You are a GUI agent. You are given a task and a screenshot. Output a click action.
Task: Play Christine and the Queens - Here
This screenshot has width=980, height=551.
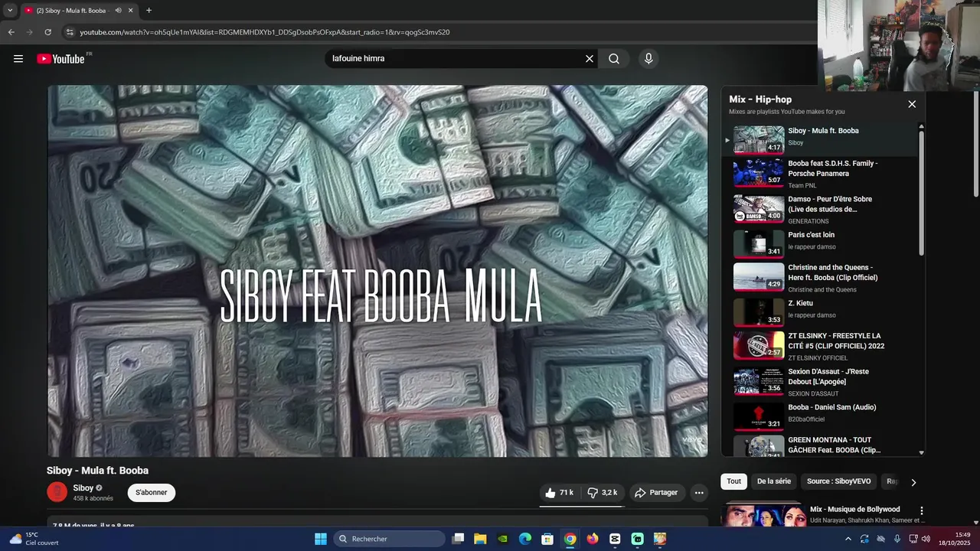point(819,278)
